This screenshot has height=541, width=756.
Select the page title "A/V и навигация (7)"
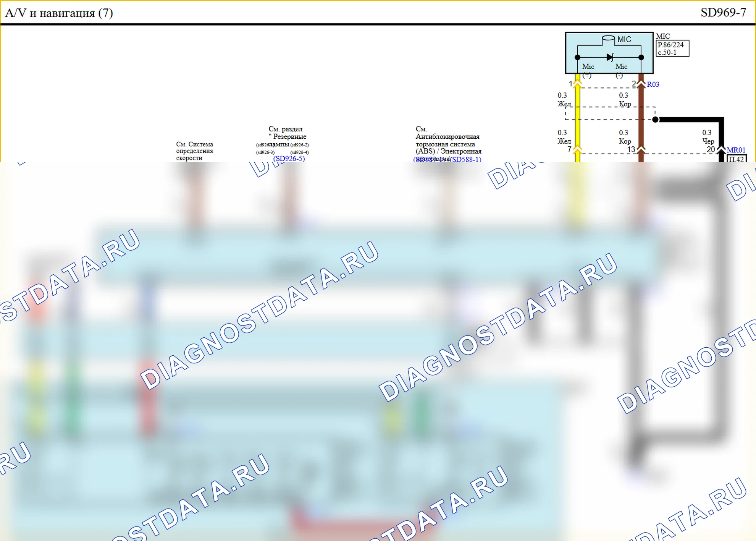pos(59,13)
